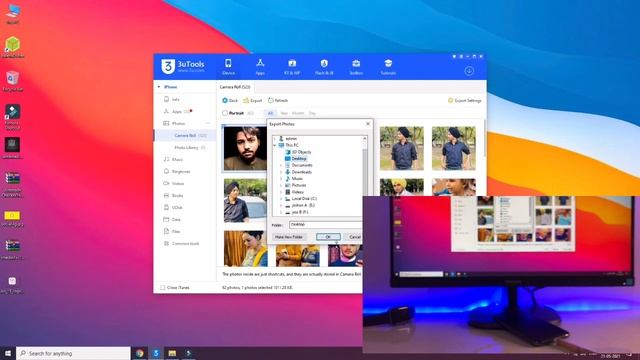This screenshot has width=640, height=360.
Task: Select Music in the sidebar
Action: 177,159
